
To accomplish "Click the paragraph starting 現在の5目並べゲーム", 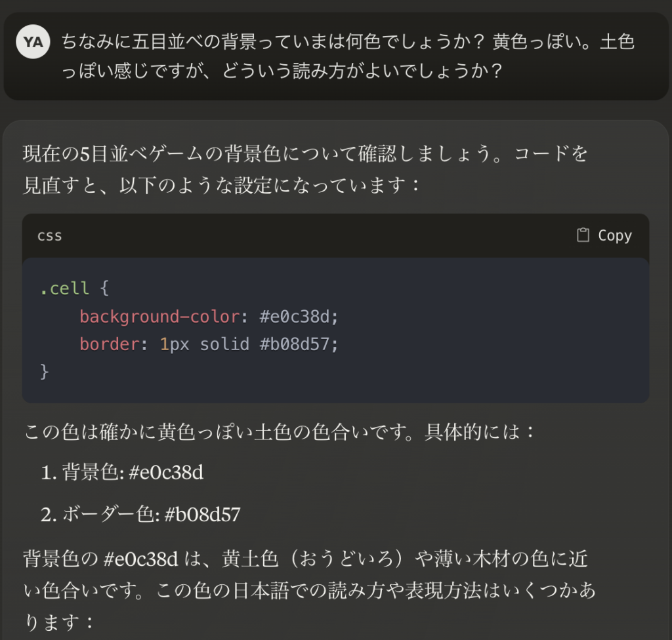I will [x=305, y=169].
